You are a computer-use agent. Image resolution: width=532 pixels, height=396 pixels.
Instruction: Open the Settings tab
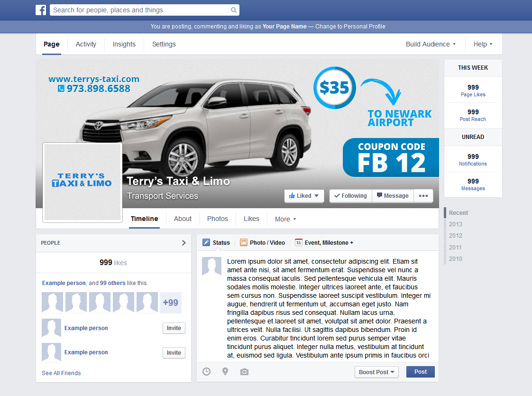point(164,44)
